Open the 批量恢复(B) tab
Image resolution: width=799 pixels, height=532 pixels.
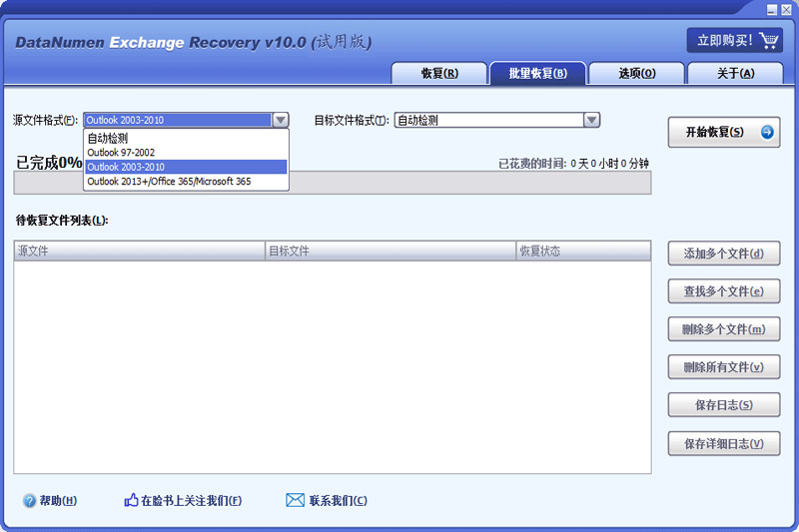tap(537, 73)
